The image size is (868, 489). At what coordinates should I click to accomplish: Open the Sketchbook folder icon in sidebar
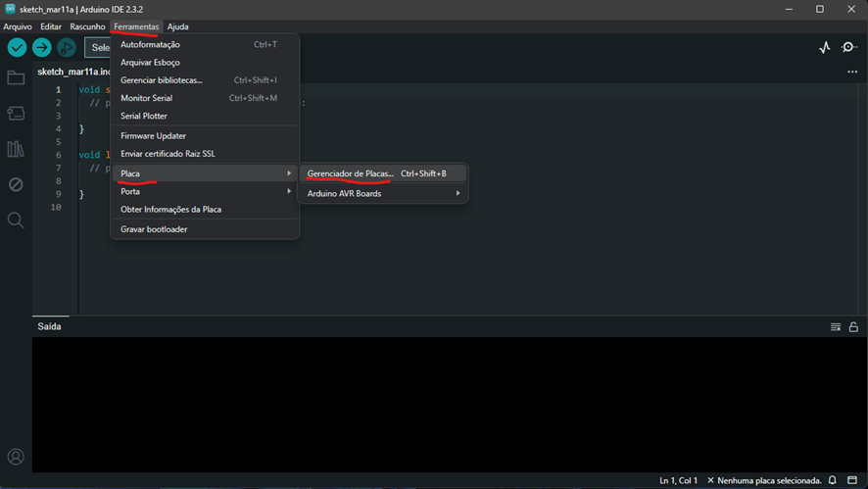tap(16, 78)
